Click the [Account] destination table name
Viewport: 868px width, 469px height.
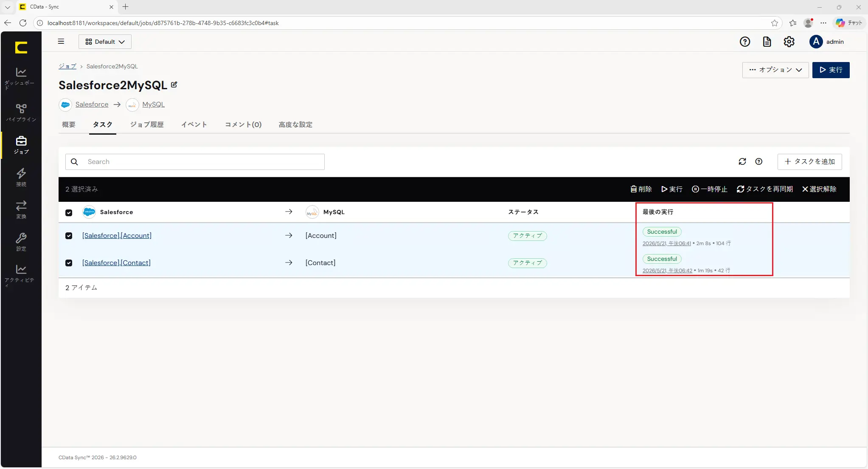click(321, 236)
